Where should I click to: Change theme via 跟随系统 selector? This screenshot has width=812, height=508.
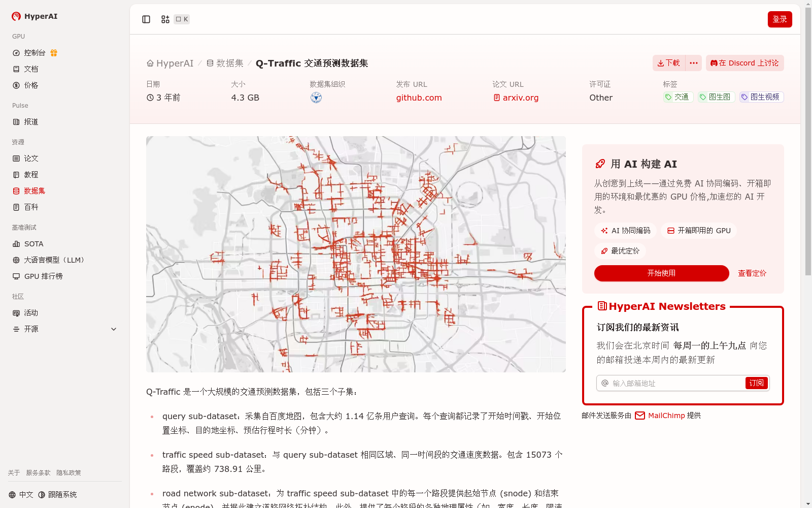[57, 495]
